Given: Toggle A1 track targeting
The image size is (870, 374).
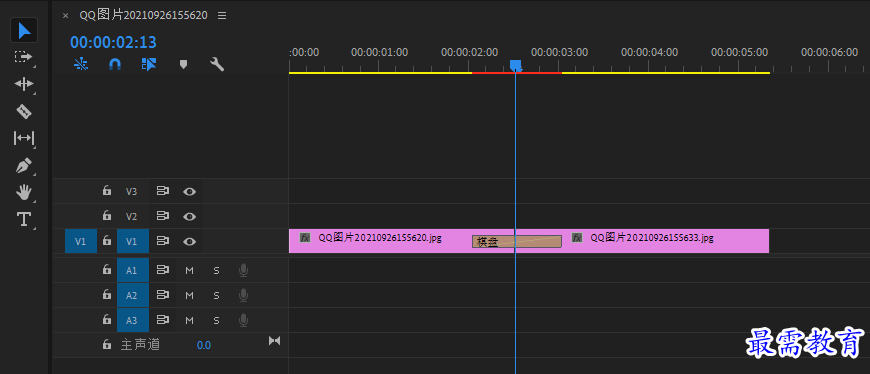Looking at the screenshot, I should (133, 270).
